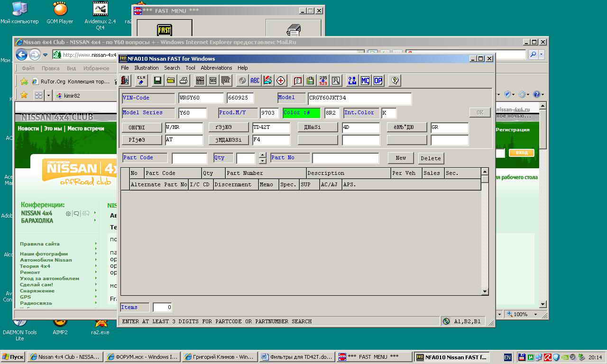
Task: Click the globe icon in status bar
Action: tap(446, 321)
